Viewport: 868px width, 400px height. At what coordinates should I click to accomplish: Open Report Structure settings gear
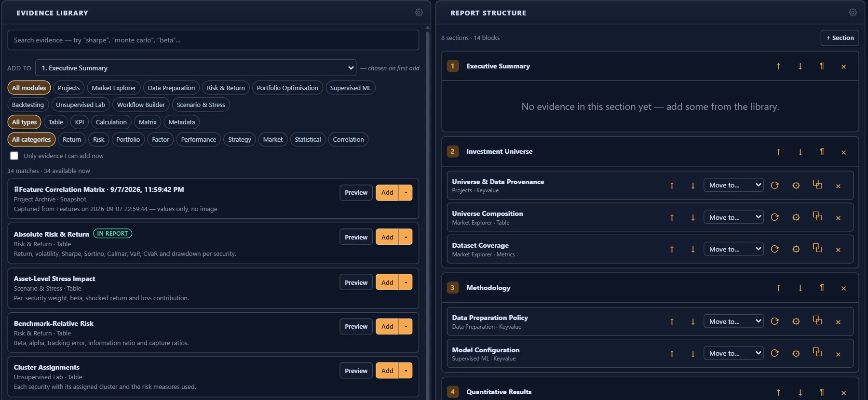[853, 13]
